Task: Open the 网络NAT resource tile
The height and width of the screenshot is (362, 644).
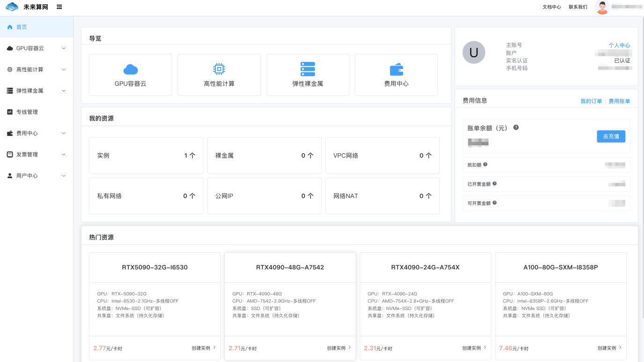Action: coord(382,196)
